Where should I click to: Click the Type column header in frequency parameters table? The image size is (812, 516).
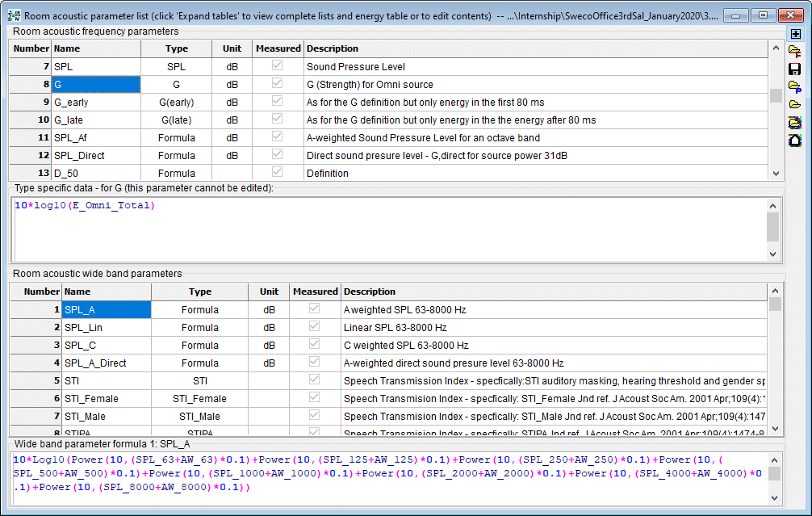(x=177, y=48)
